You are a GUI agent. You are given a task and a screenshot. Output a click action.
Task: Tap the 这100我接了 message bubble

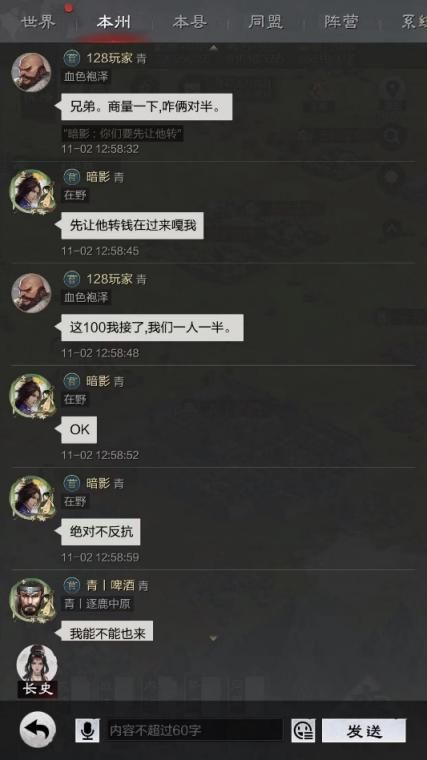pyautogui.click(x=152, y=328)
